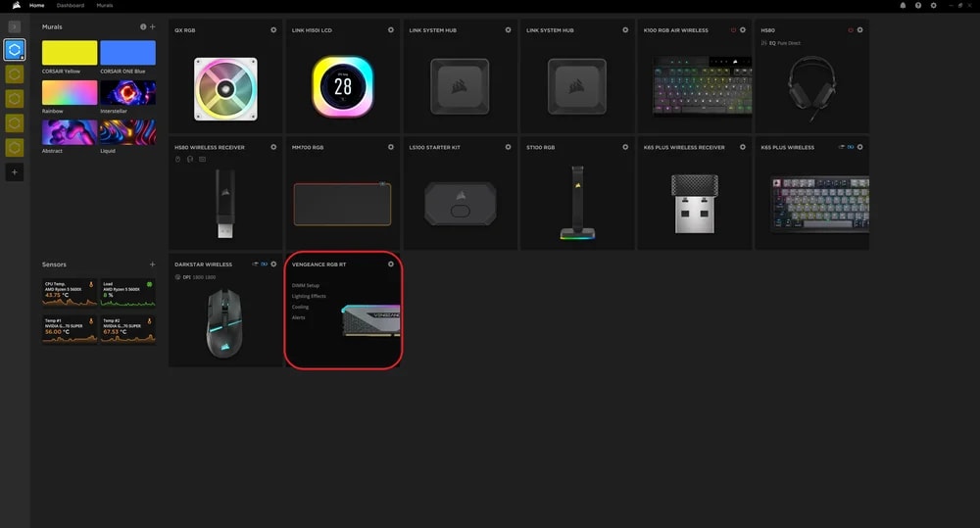980x528 pixels.
Task: Click the battery icon on DARKSTAR WIRELESS
Action: click(264, 264)
